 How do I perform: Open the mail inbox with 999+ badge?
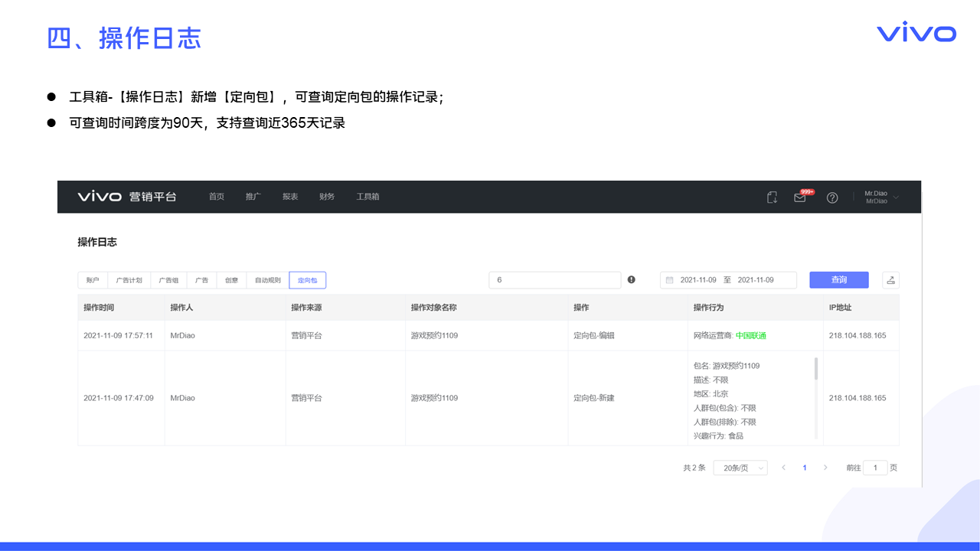pyautogui.click(x=800, y=197)
